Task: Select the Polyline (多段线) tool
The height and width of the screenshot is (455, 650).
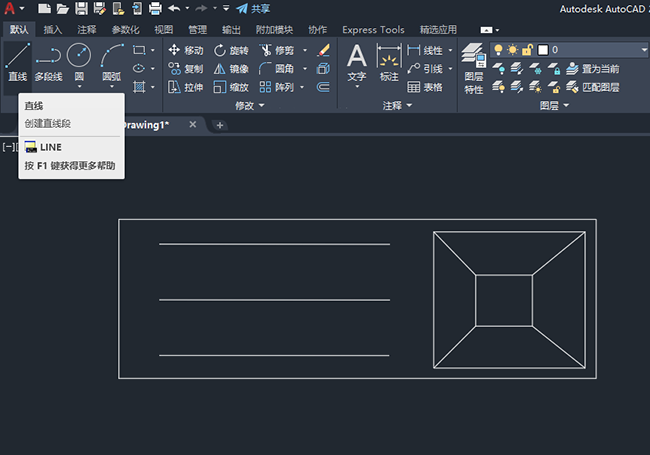Action: [x=48, y=61]
